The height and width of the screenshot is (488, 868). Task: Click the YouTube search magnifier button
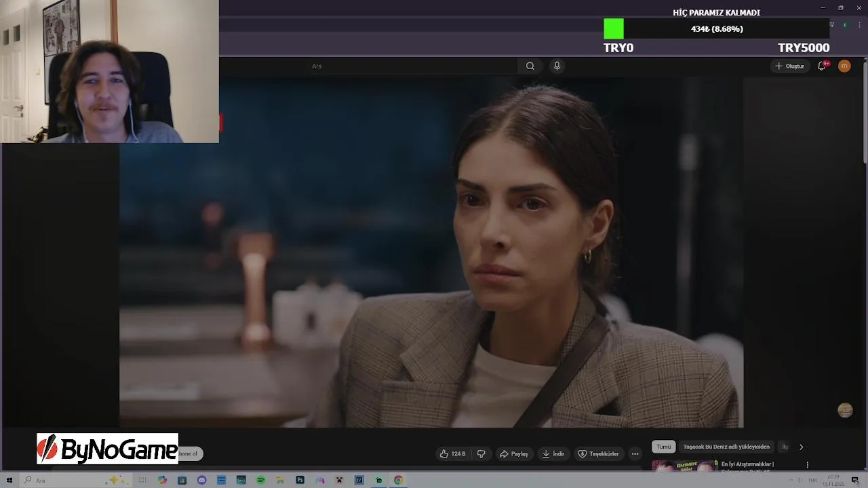coord(530,66)
